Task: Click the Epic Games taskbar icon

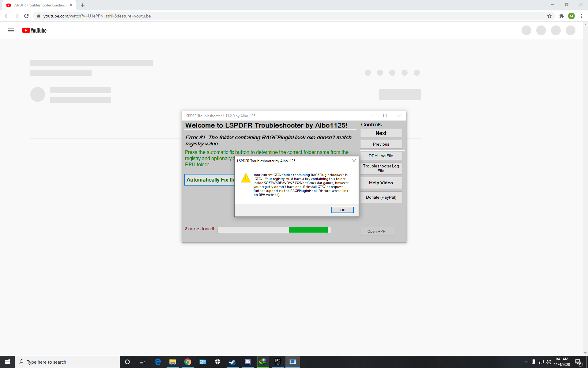Action: pos(277,362)
